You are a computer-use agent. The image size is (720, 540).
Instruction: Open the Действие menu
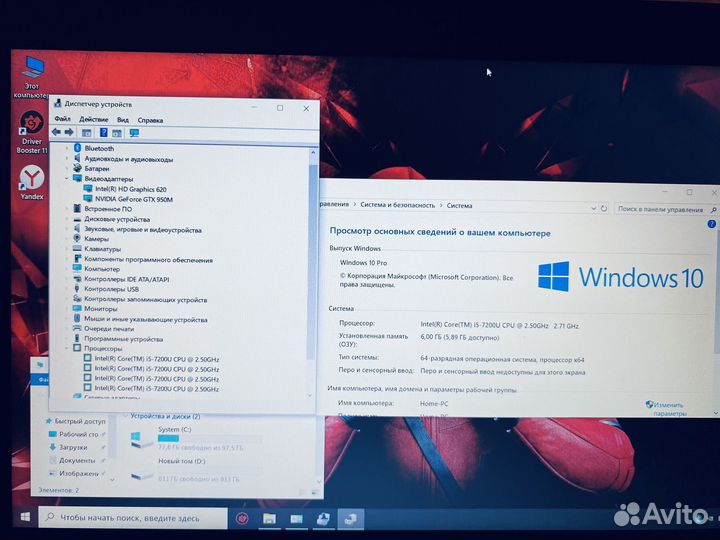94,119
